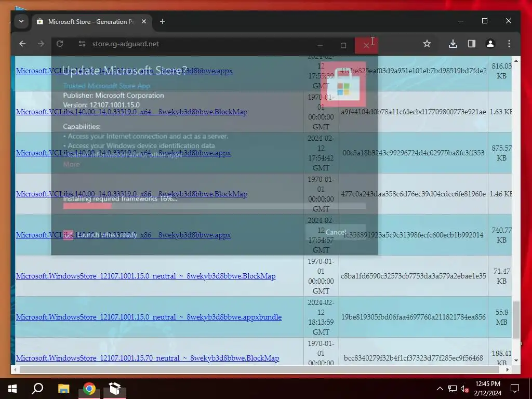Expand More capabilities in installer
This screenshot has width=532, height=399.
coord(71,164)
